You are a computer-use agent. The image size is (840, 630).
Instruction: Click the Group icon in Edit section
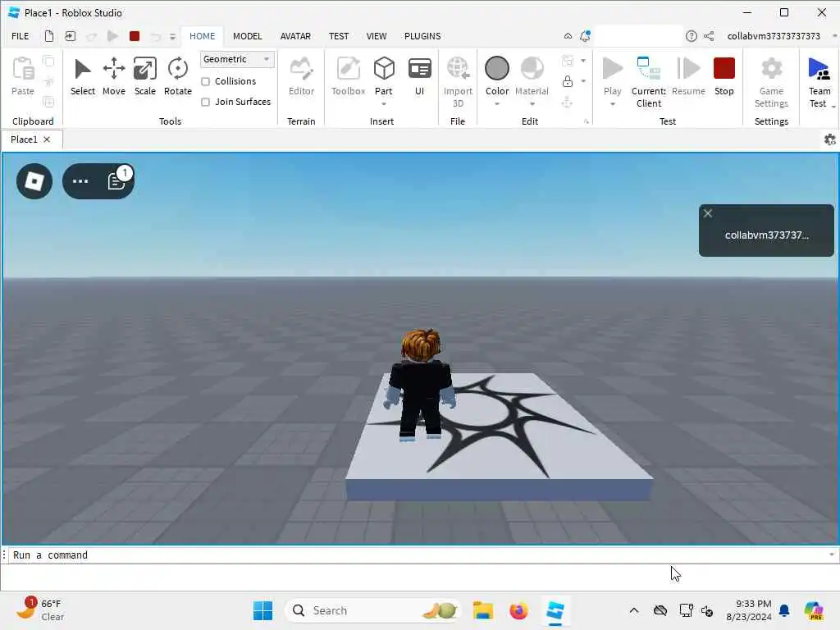[568, 61]
